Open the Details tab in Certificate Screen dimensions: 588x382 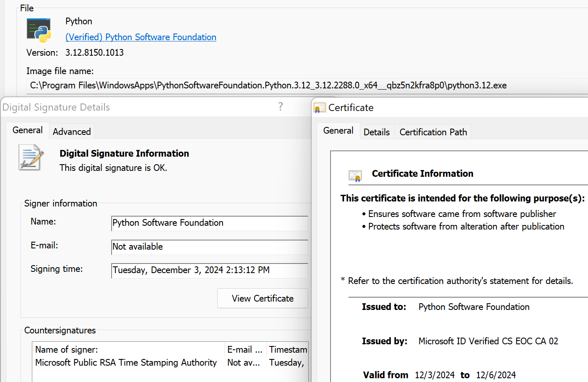click(x=377, y=132)
